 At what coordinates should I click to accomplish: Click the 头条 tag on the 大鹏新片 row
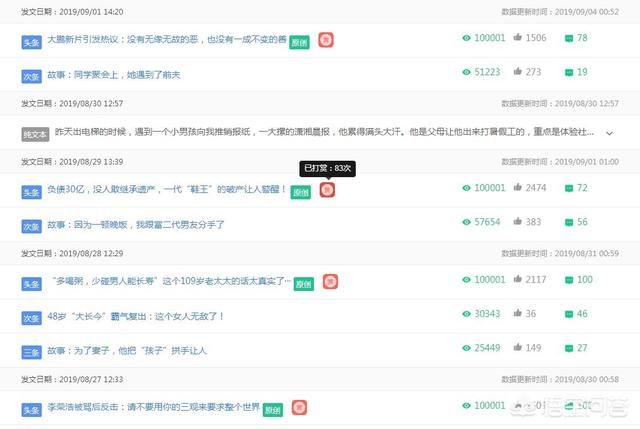point(32,40)
